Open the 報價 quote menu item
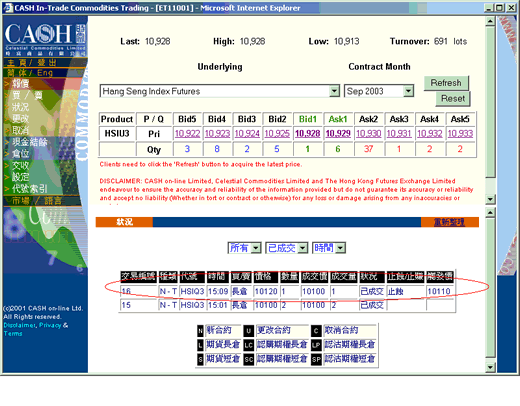The height and width of the screenshot is (406, 520). (21, 83)
